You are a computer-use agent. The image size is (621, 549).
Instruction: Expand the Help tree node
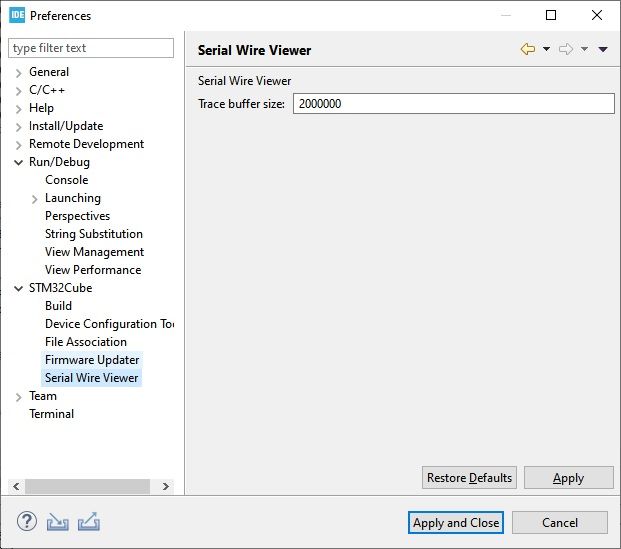coord(19,109)
